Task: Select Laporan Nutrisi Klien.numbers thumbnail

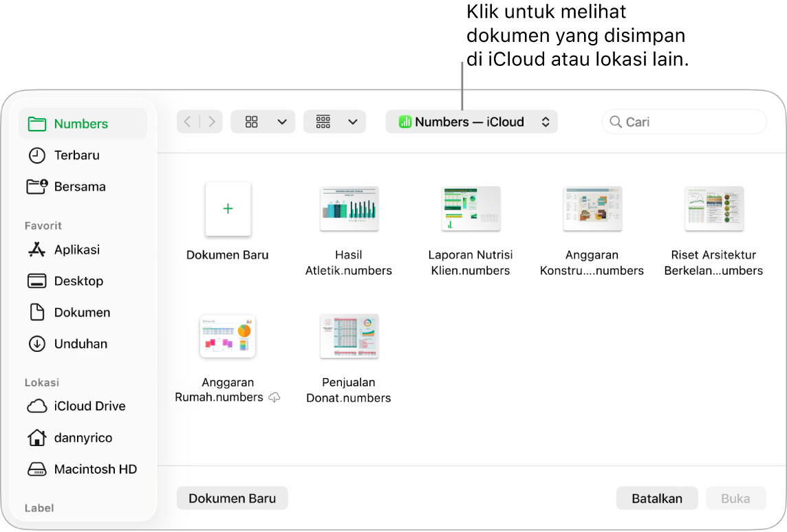Action: 471,208
